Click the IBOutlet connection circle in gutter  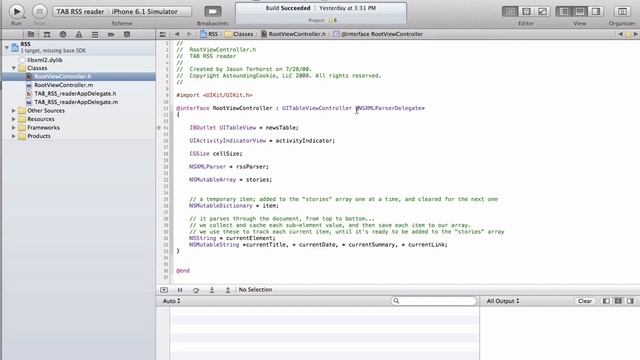(159, 128)
